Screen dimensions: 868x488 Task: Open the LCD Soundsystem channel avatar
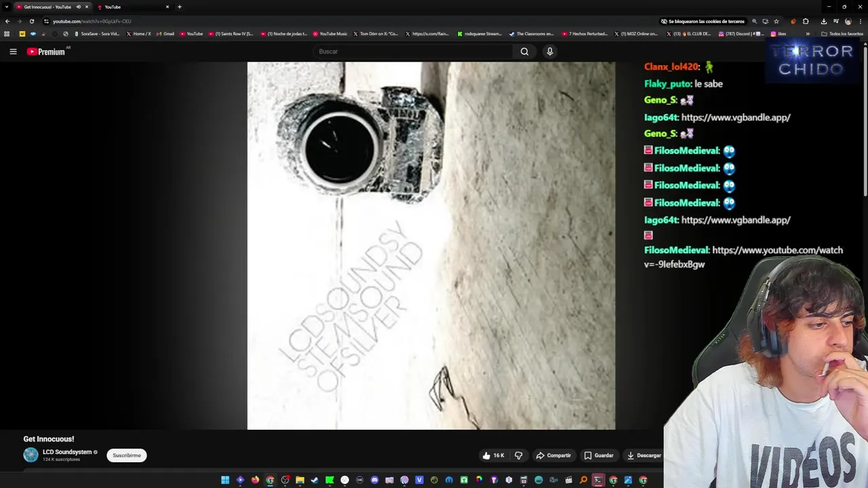pyautogui.click(x=31, y=455)
